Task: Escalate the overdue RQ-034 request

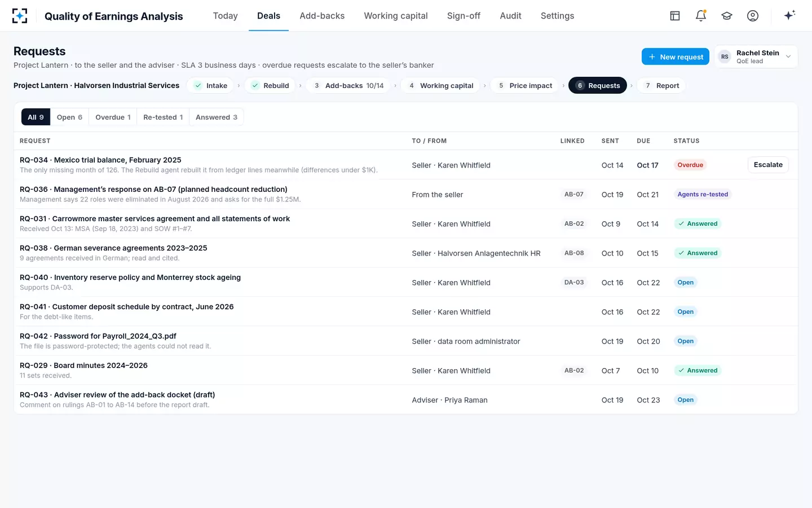Action: click(768, 165)
